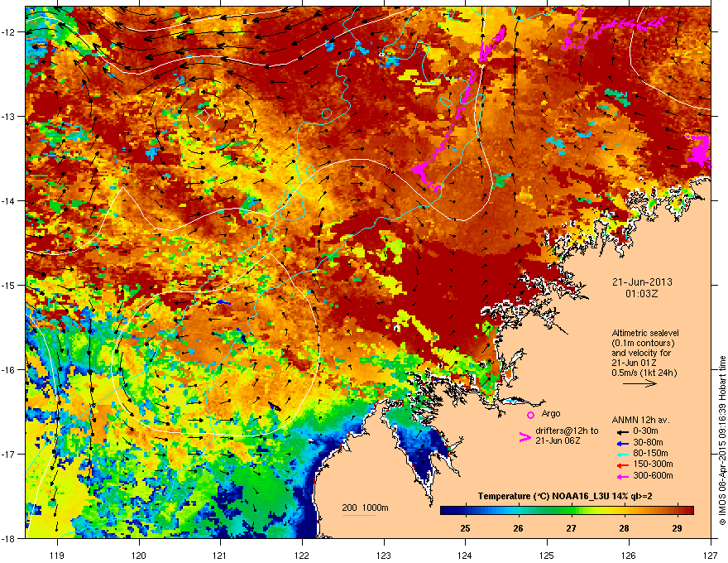Viewport: 728px width, 563px height.
Task: Click the color bar tick label '25'
Action: pos(465,528)
